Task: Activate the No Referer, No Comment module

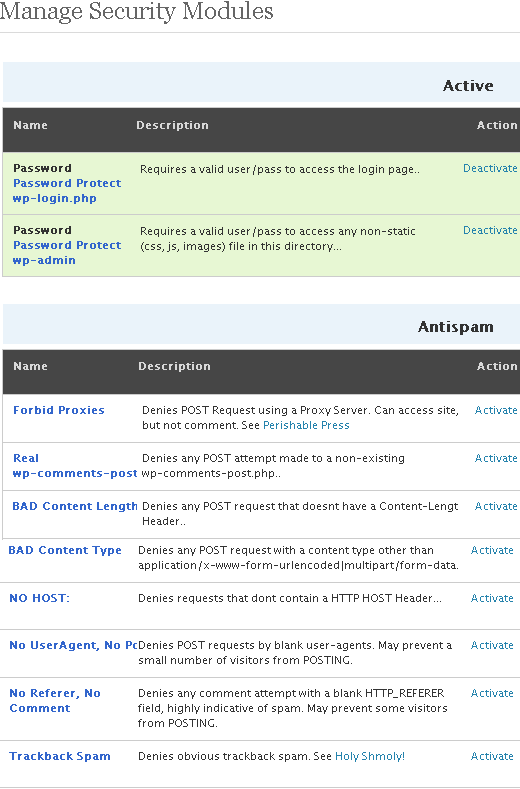Action: 492,693
